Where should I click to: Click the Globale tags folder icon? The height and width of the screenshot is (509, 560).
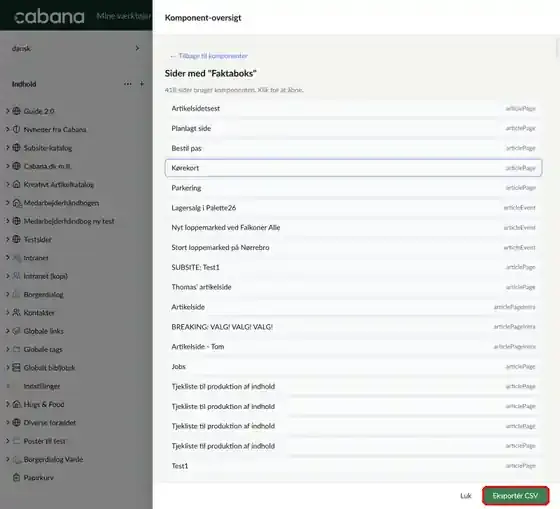pyautogui.click(x=16, y=349)
